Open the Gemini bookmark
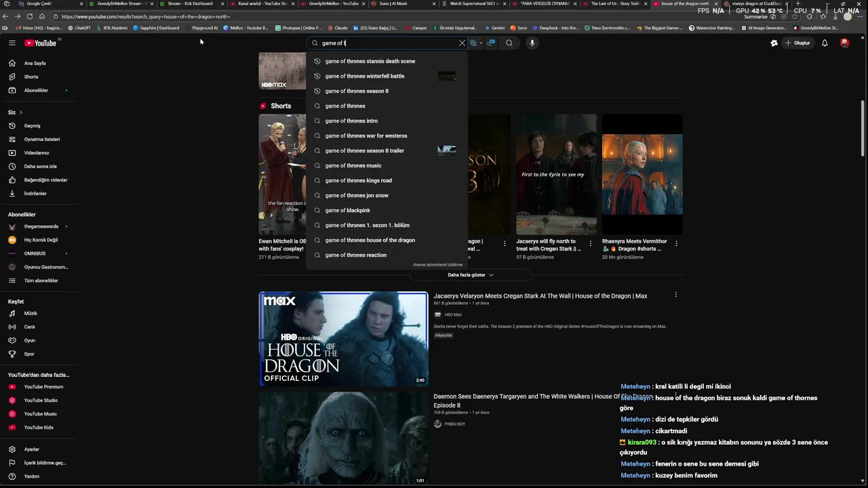The height and width of the screenshot is (488, 868). click(x=494, y=28)
